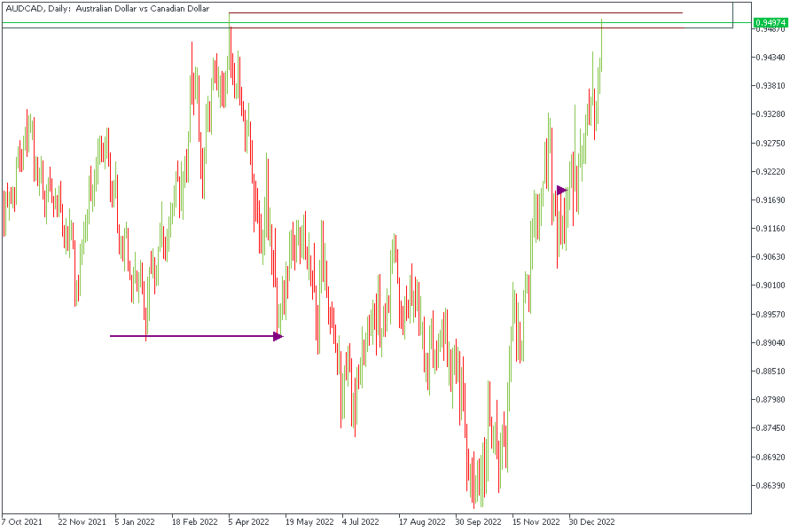Image resolution: width=798 pixels, height=532 pixels.
Task: Click the 0.94340 price level on the scale
Action: click(x=771, y=58)
